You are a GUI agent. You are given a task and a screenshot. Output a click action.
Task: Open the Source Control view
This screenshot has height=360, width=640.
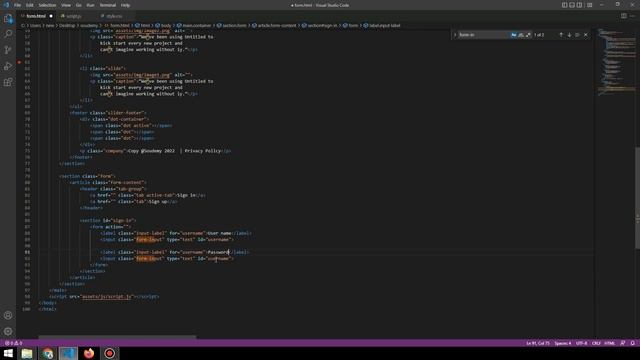[8, 50]
